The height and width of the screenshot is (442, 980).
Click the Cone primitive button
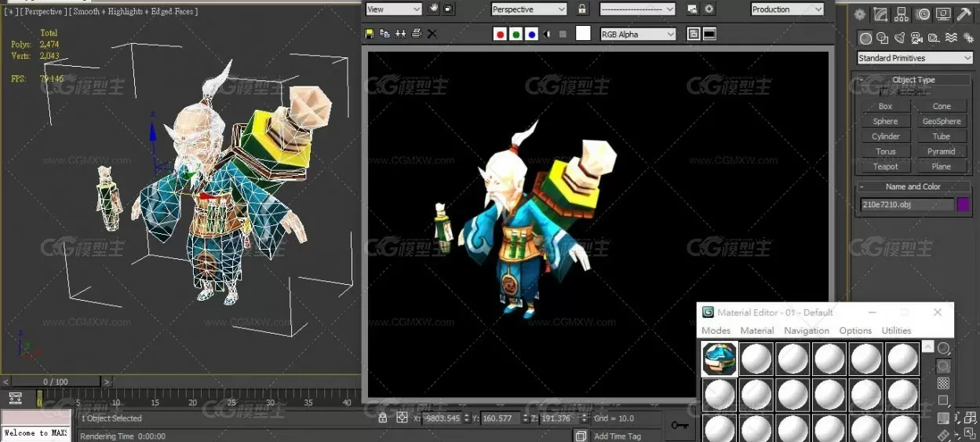pyautogui.click(x=942, y=106)
